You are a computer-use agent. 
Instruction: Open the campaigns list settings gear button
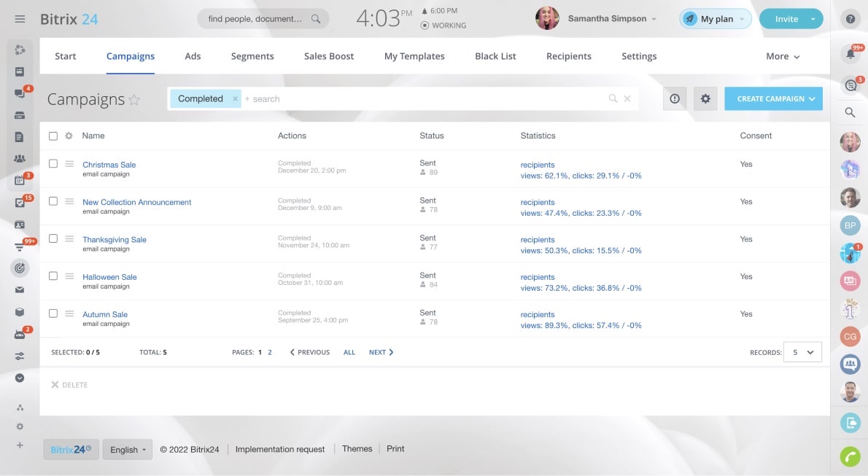pos(705,99)
